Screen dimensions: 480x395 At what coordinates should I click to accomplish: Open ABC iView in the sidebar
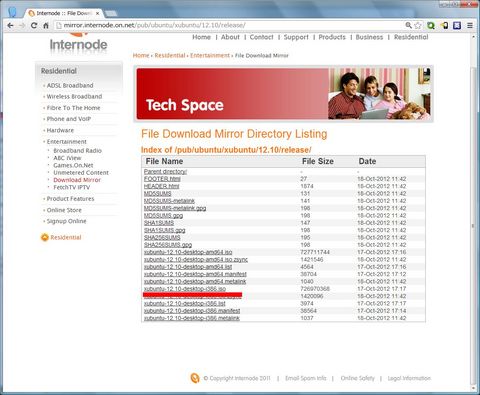click(67, 158)
